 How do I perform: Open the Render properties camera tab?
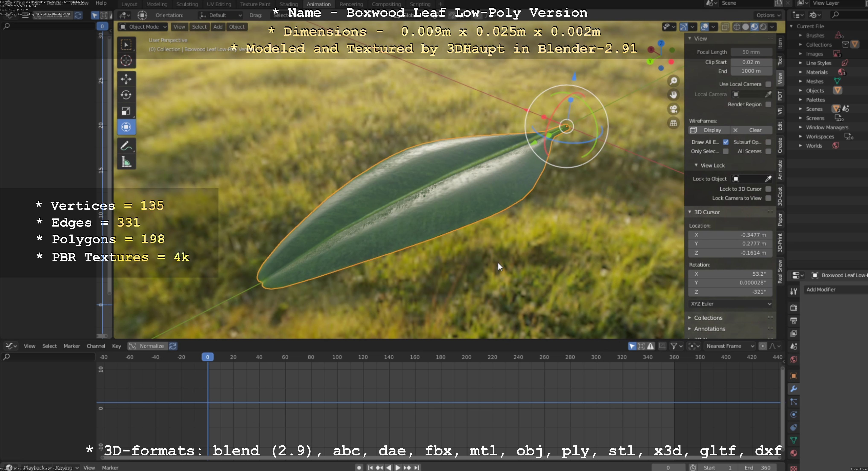(794, 308)
